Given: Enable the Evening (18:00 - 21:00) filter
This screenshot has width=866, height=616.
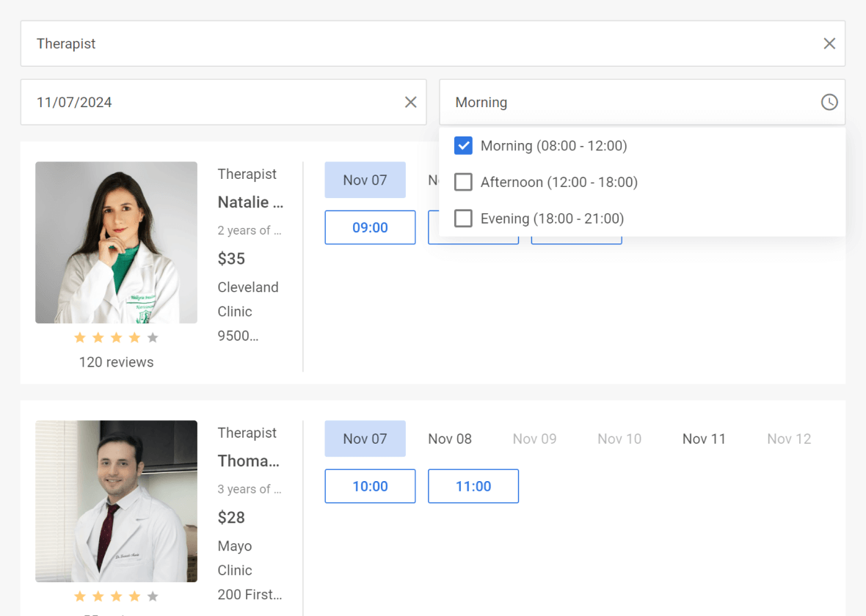Looking at the screenshot, I should tap(463, 218).
